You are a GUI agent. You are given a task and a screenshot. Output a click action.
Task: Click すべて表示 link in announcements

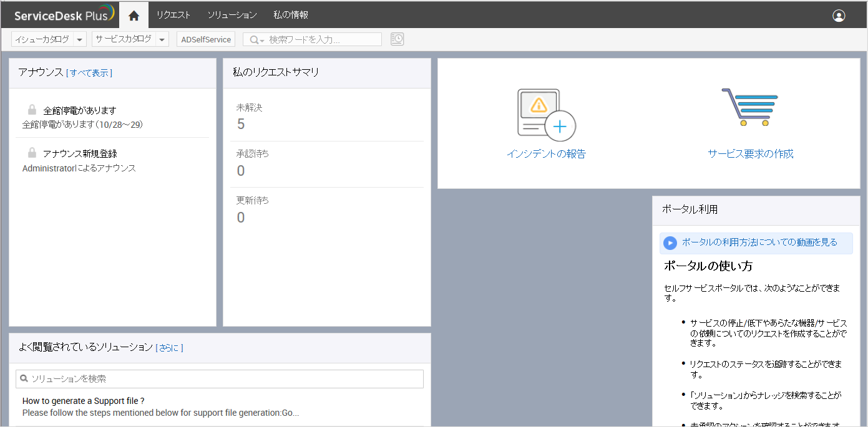89,73
